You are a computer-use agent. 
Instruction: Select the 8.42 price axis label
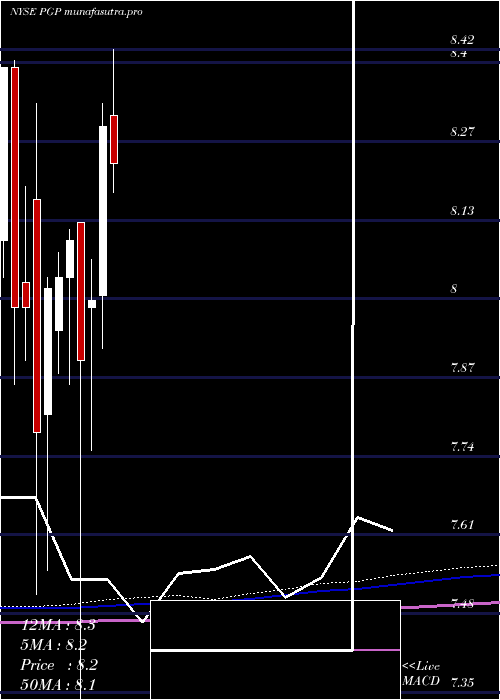pos(462,40)
